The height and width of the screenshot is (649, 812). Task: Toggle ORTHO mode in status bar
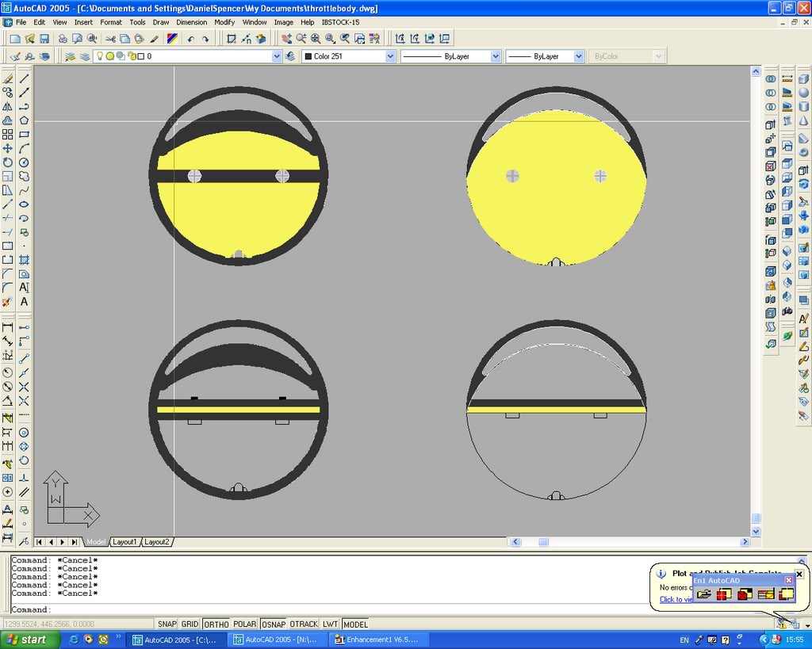pyautogui.click(x=216, y=624)
